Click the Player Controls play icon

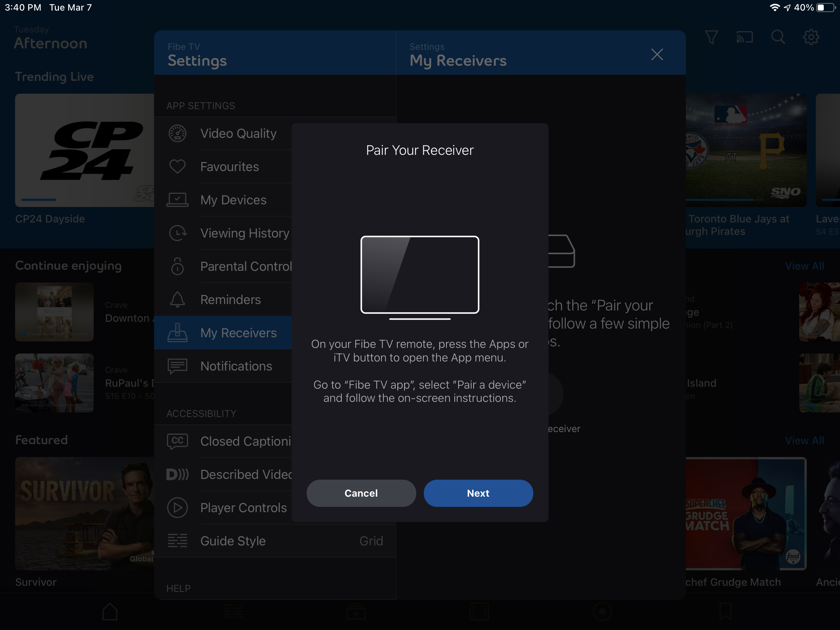click(178, 508)
